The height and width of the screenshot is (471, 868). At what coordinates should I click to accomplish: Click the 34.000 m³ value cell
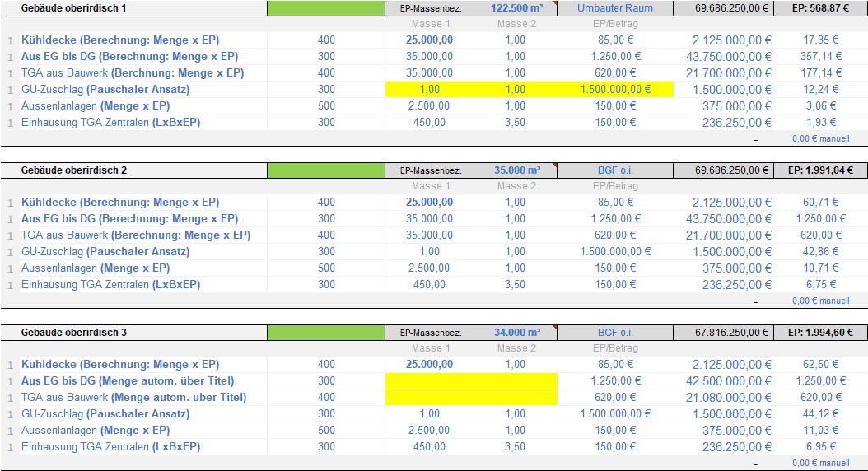516,333
